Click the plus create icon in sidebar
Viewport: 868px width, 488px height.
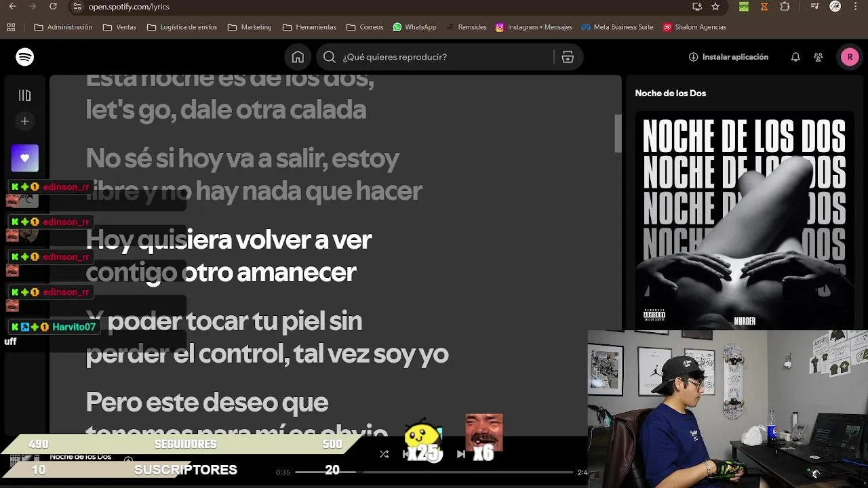coord(25,121)
